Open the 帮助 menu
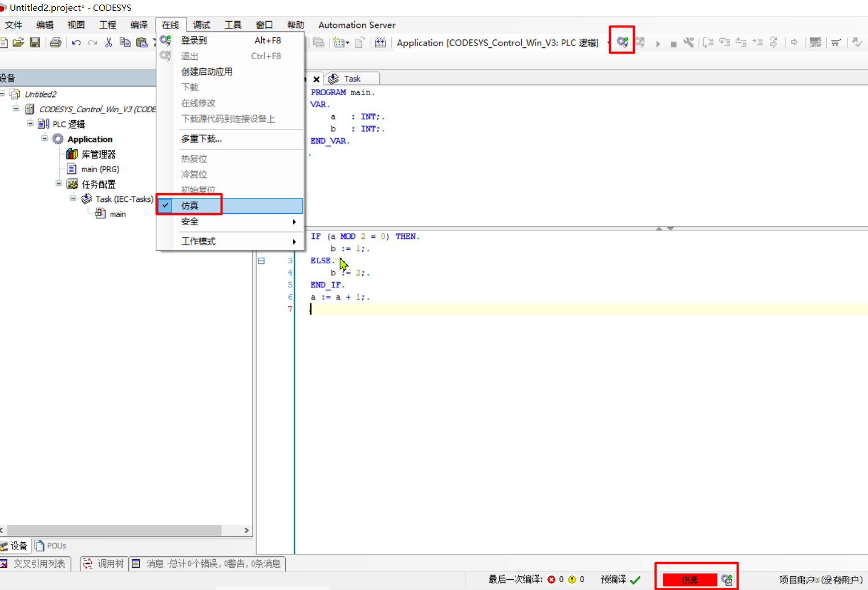This screenshot has width=868, height=590. [295, 25]
